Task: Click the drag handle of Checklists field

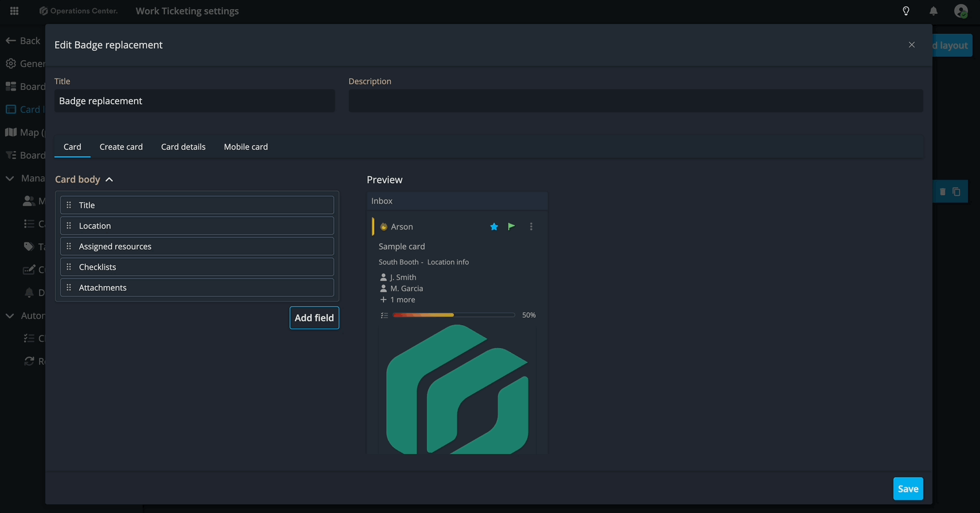Action: point(69,267)
